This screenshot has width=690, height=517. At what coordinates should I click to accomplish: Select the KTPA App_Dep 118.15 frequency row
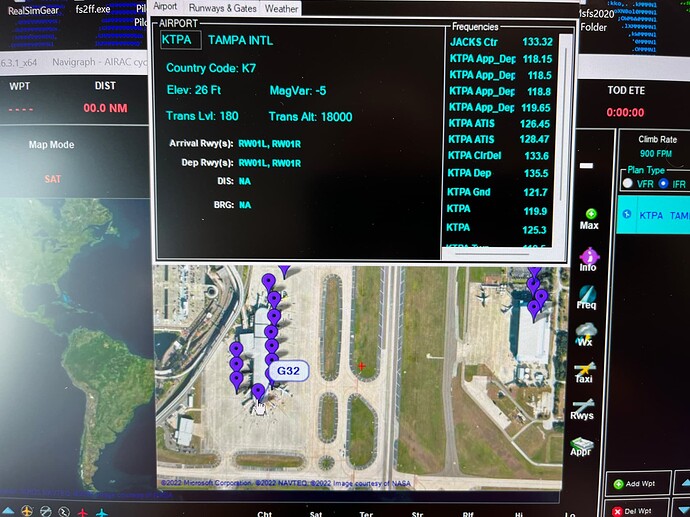pyautogui.click(x=500, y=59)
